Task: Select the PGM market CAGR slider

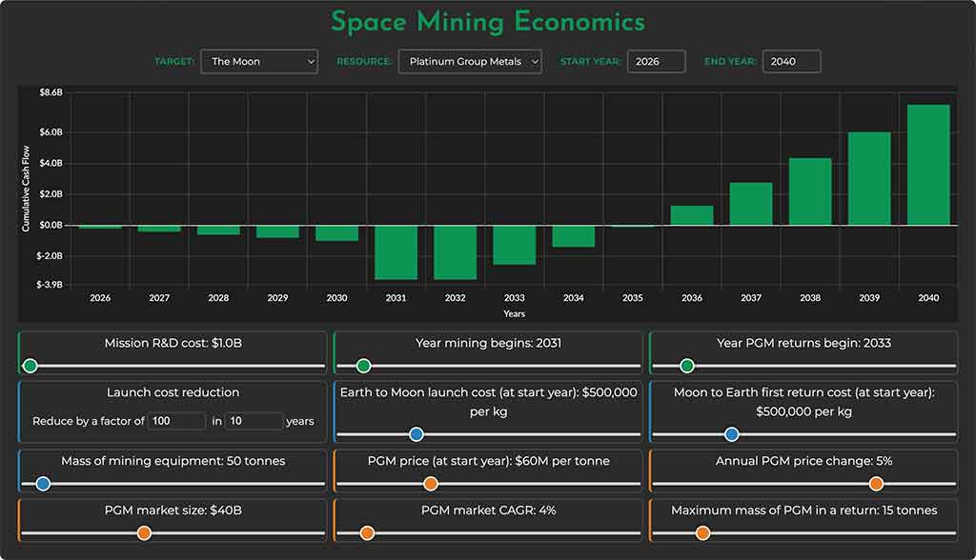Action: click(368, 533)
